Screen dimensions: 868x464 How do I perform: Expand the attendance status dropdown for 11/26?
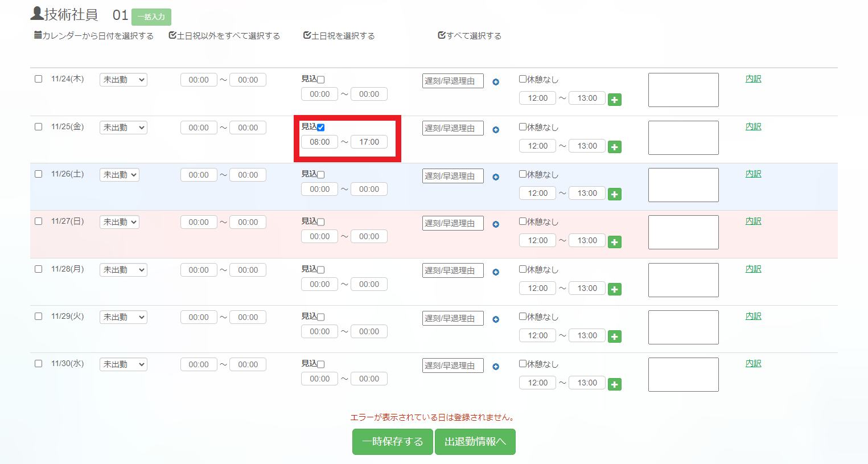(x=119, y=175)
